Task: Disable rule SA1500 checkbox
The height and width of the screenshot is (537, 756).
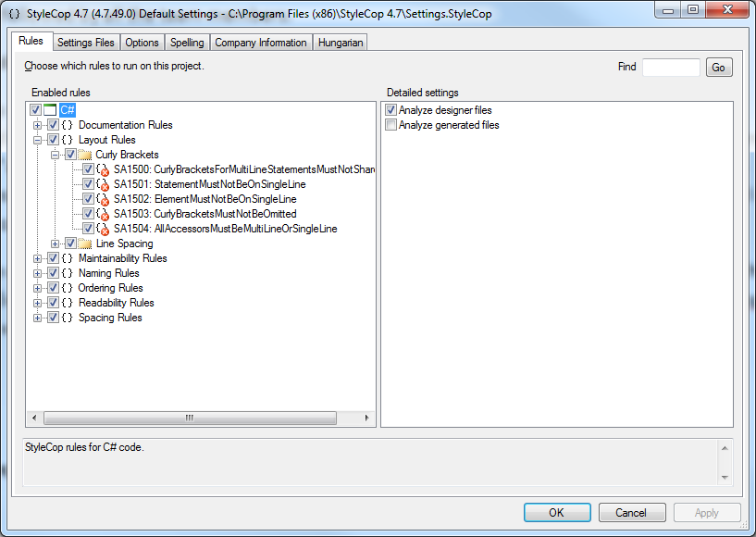Action: [x=88, y=169]
